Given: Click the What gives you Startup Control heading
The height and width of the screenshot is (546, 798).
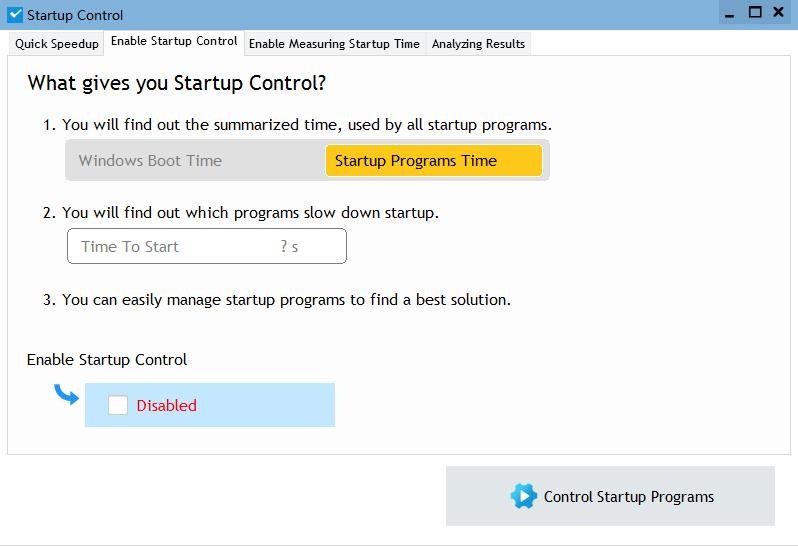Looking at the screenshot, I should click(177, 83).
